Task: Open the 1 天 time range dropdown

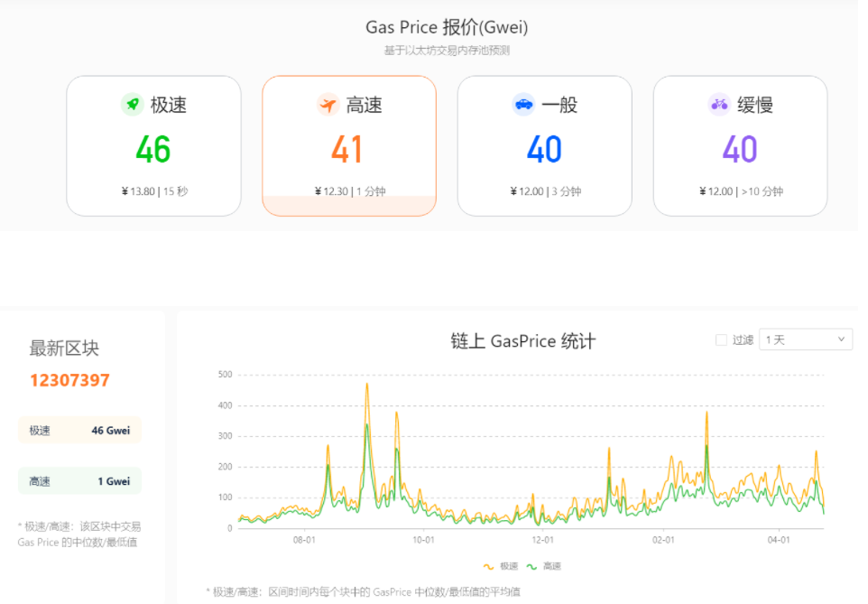Action: [x=806, y=339]
